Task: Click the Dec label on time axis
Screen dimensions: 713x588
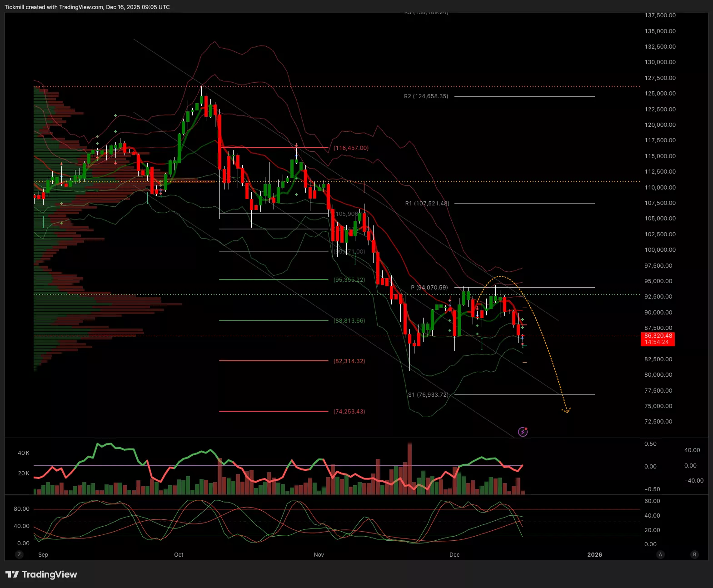Action: pyautogui.click(x=454, y=555)
